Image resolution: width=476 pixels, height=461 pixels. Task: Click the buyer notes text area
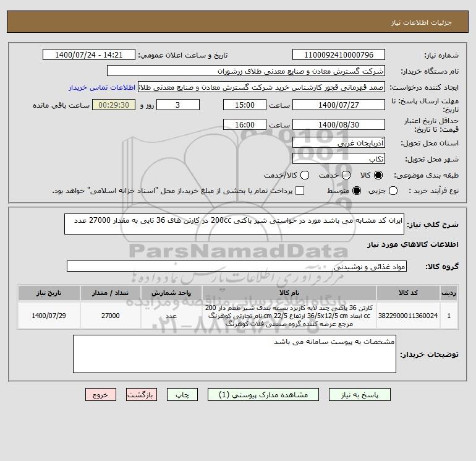pos(234,354)
